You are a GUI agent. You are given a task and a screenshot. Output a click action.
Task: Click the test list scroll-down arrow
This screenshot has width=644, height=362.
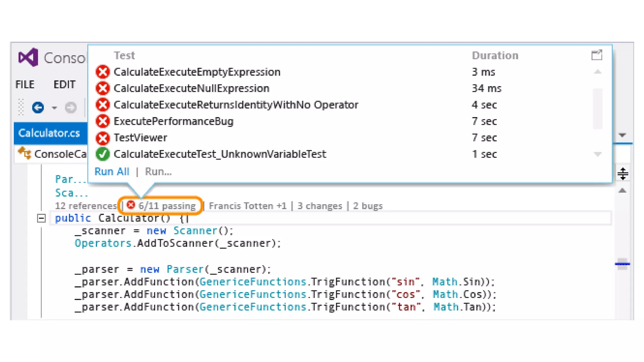click(597, 154)
